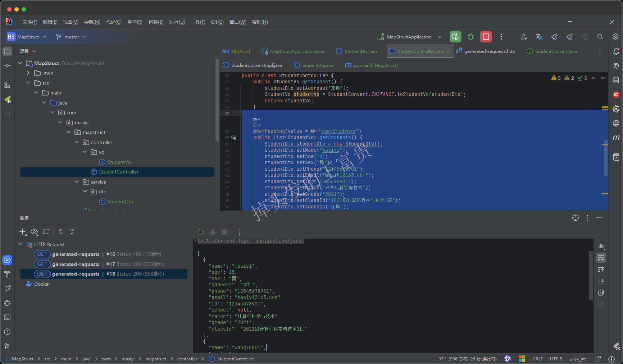Viewport: 623px width, 364px height.
Task: Click scroll to end icon in response panel
Action: click(x=601, y=281)
